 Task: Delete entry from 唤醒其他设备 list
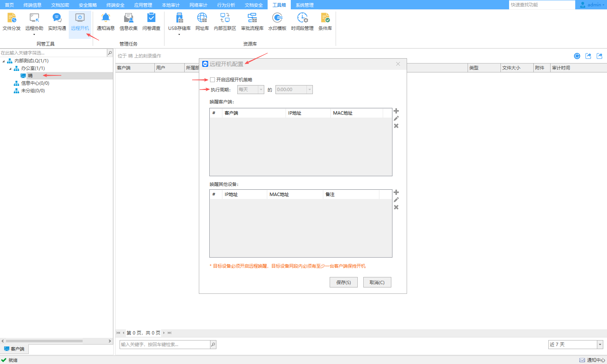pyautogui.click(x=396, y=207)
